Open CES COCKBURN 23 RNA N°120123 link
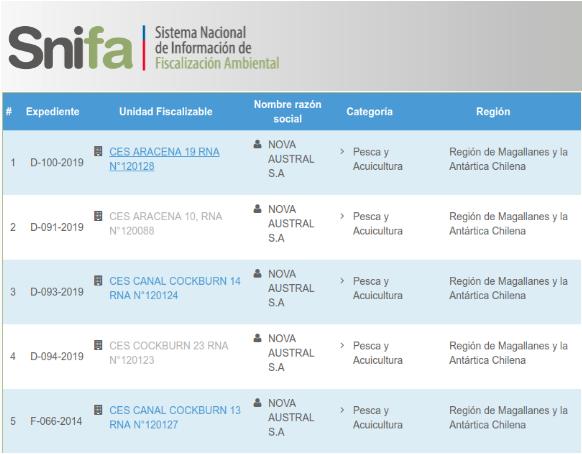Viewport: 582px width, 454px height. [x=169, y=353]
